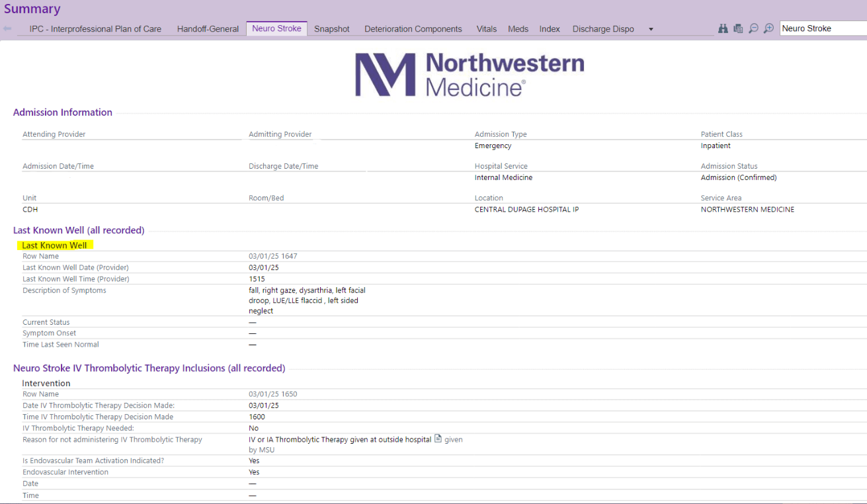867x504 pixels.
Task: Click the Admitting Provider label
Action: tap(280, 134)
